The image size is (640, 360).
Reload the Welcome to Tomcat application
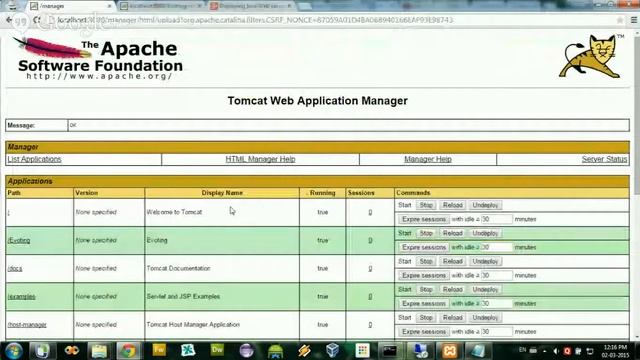[453, 205]
